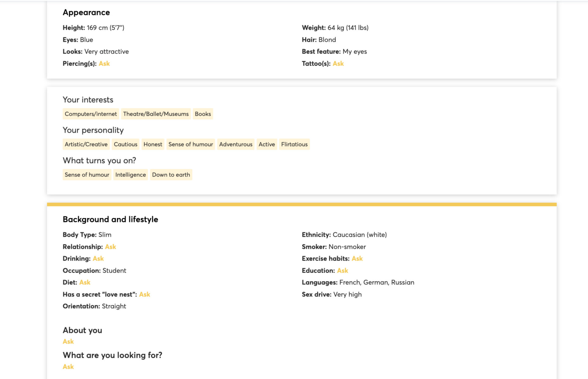The width and height of the screenshot is (588, 379).
Task: Click the Ask link beside Drinking
Action: click(x=98, y=259)
